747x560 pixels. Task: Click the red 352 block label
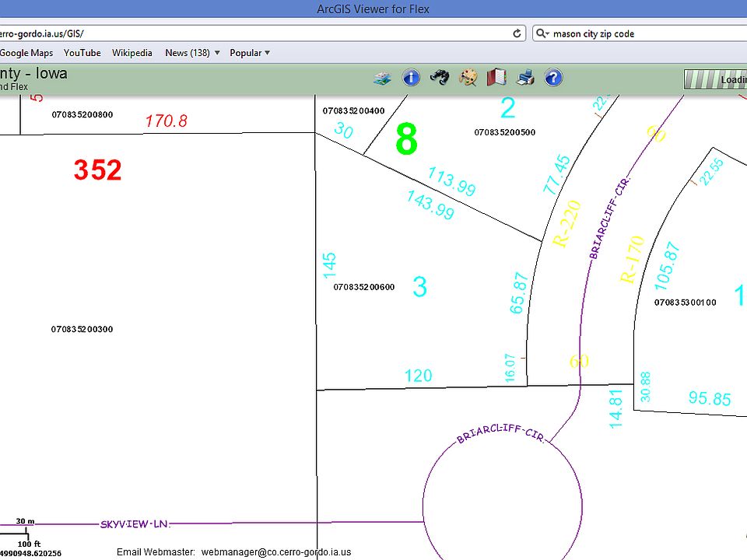click(98, 170)
